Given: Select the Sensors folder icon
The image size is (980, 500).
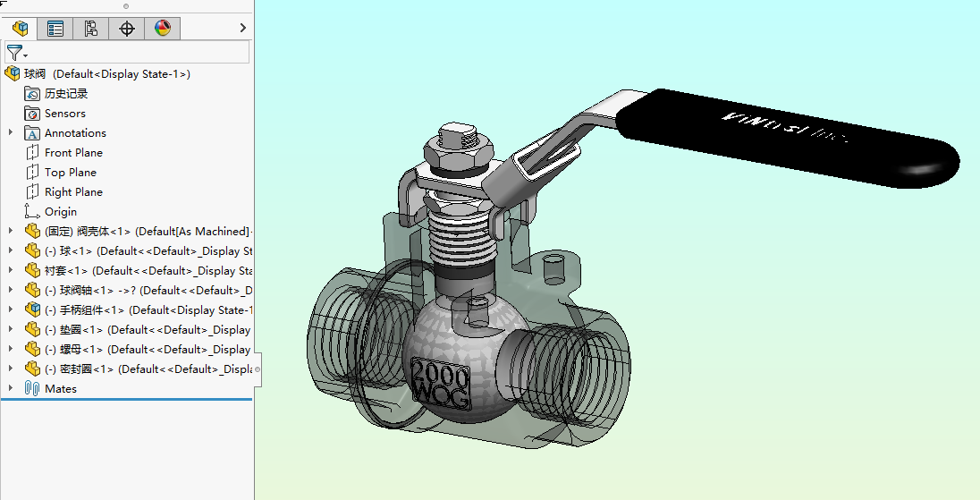Looking at the screenshot, I should 32,114.
